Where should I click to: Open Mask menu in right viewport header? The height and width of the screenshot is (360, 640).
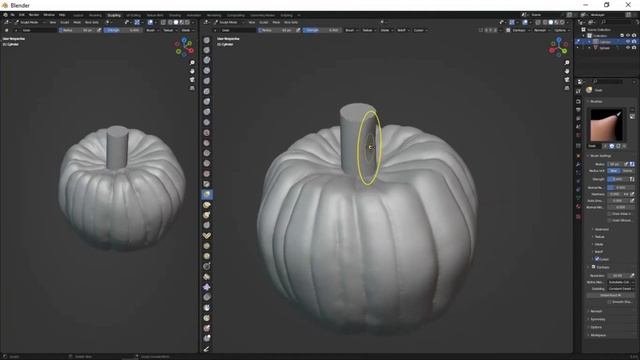[x=276, y=22]
